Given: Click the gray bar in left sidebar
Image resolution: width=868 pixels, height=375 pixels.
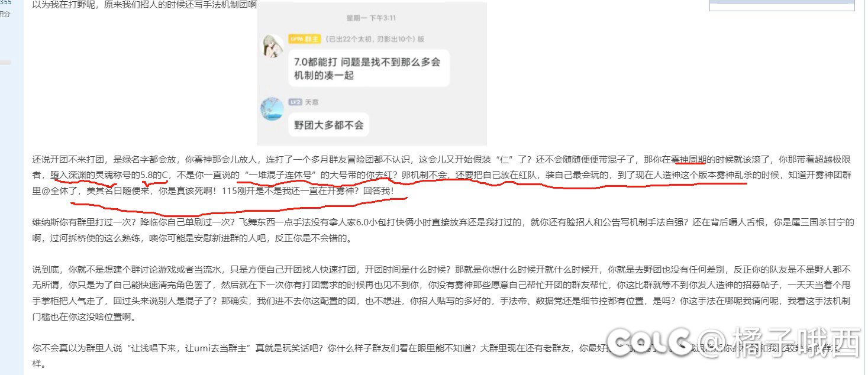Looking at the screenshot, I should coord(5,62).
